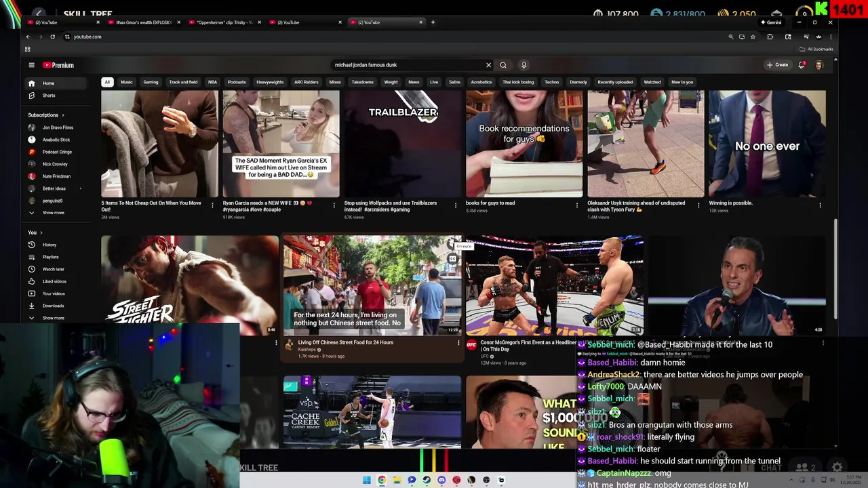
Task: Select the Watched chip
Action: click(x=652, y=82)
